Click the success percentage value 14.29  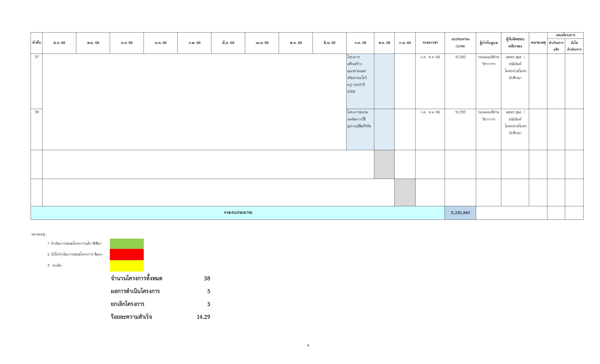(203, 317)
